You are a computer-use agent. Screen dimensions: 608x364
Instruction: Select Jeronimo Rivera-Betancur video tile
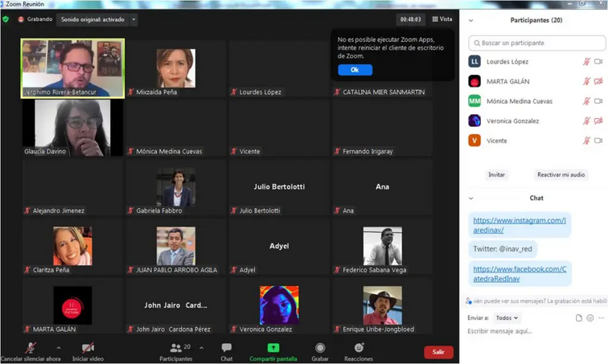coord(72,68)
